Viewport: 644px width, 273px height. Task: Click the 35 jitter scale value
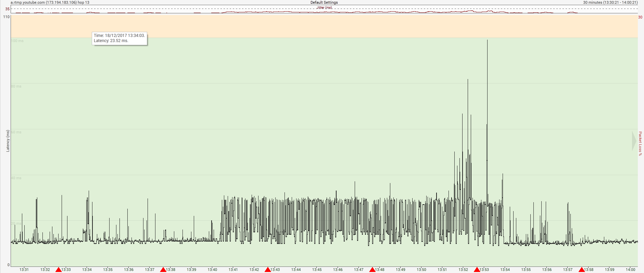click(x=8, y=9)
